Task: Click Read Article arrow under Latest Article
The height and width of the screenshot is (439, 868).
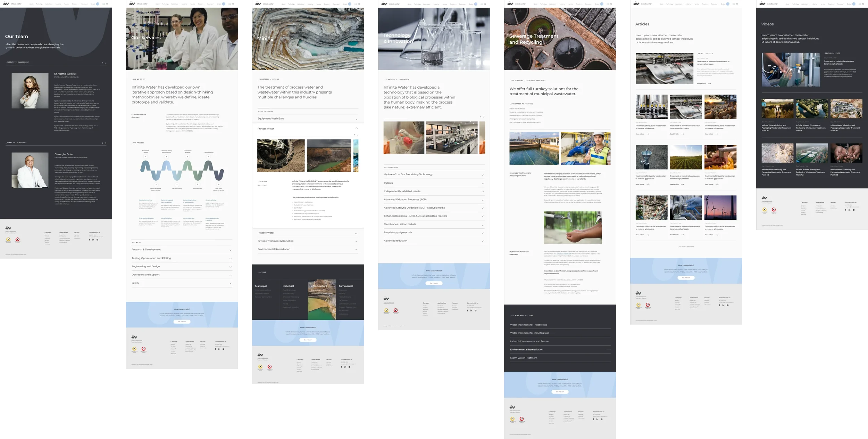Action: coord(709,84)
